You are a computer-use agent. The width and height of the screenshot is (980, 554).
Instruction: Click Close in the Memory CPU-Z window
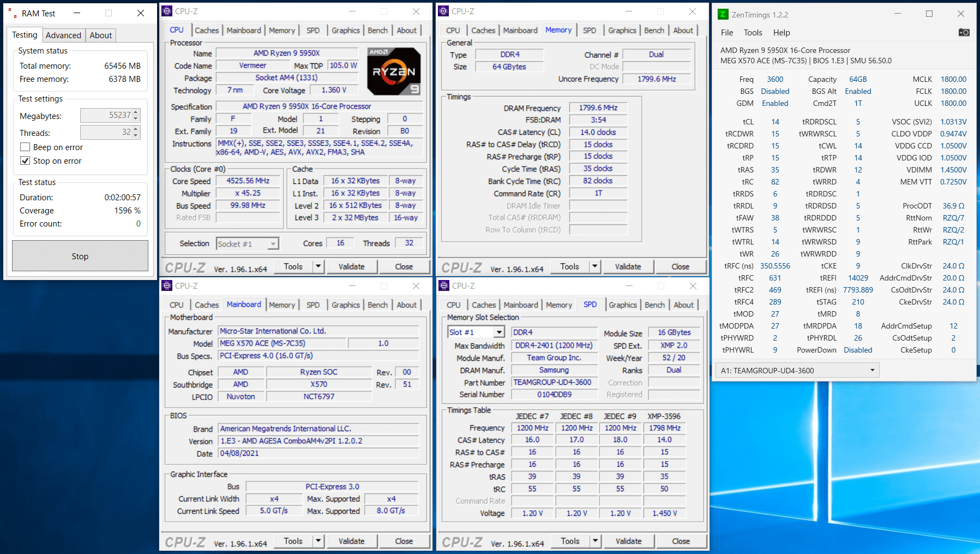point(680,266)
